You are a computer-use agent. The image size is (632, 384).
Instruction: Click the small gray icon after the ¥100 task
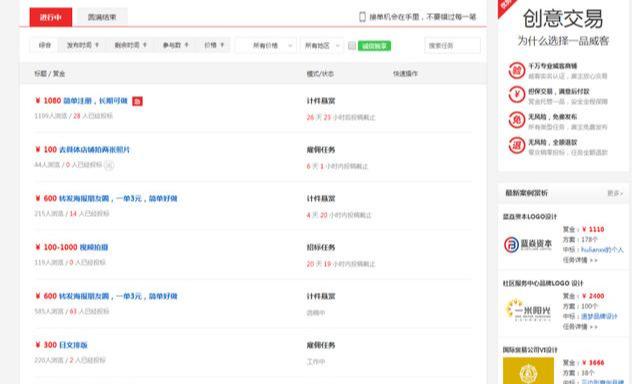[109, 165]
